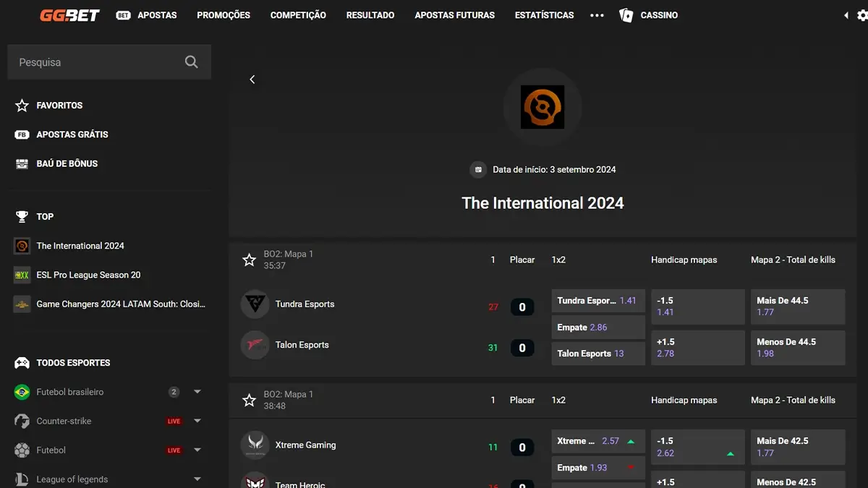Select handicap +1.5 at 2.78
The height and width of the screenshot is (488, 868).
698,348
